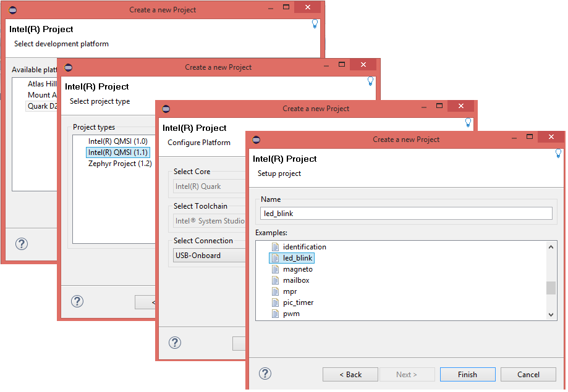The image size is (568, 392).
Task: Minimize the Setup project dialog
Action: 514,138
